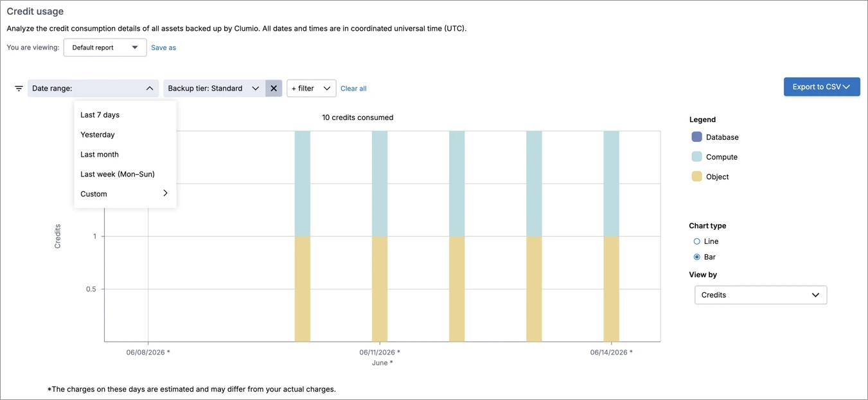This screenshot has height=400, width=868.
Task: Click the Export to CSV arrow
Action: pos(846,87)
